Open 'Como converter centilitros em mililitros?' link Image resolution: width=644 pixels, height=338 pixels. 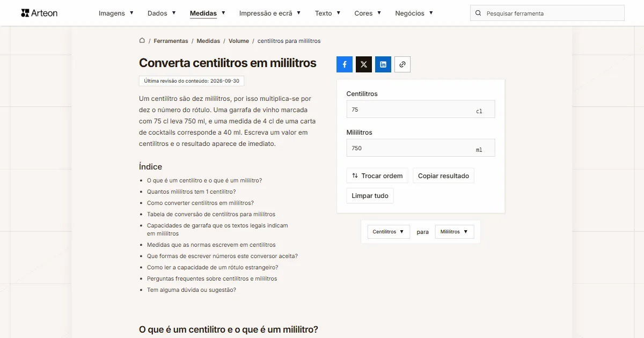[x=200, y=203]
